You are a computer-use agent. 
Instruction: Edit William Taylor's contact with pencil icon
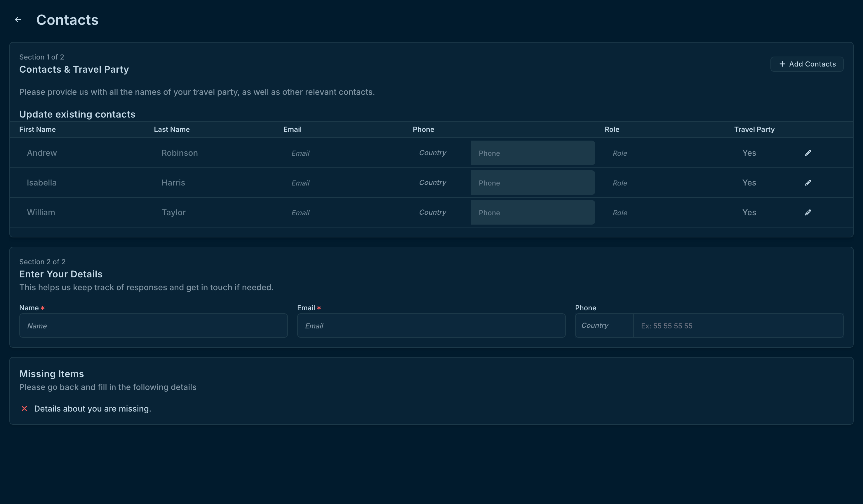[x=808, y=213]
